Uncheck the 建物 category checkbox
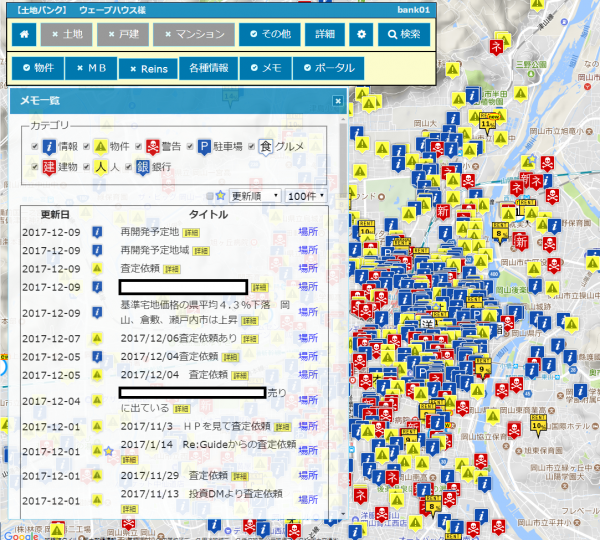This screenshot has width=600, height=540. [35, 167]
